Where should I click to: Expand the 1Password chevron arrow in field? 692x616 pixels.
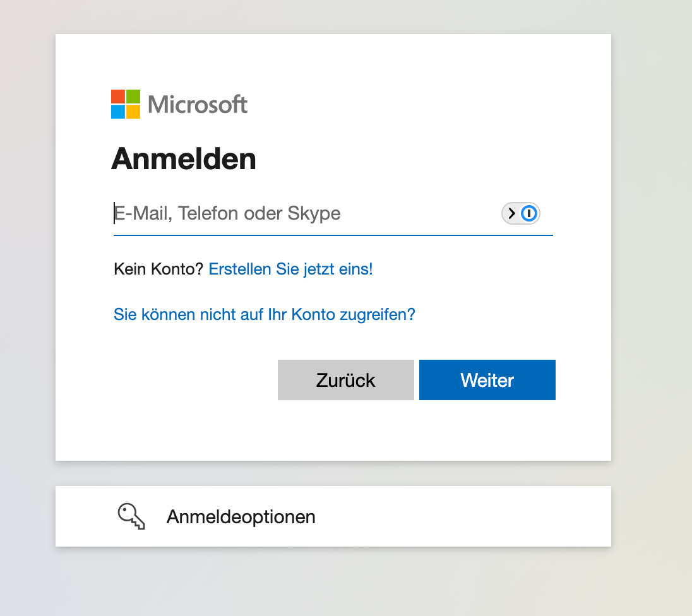pos(512,214)
